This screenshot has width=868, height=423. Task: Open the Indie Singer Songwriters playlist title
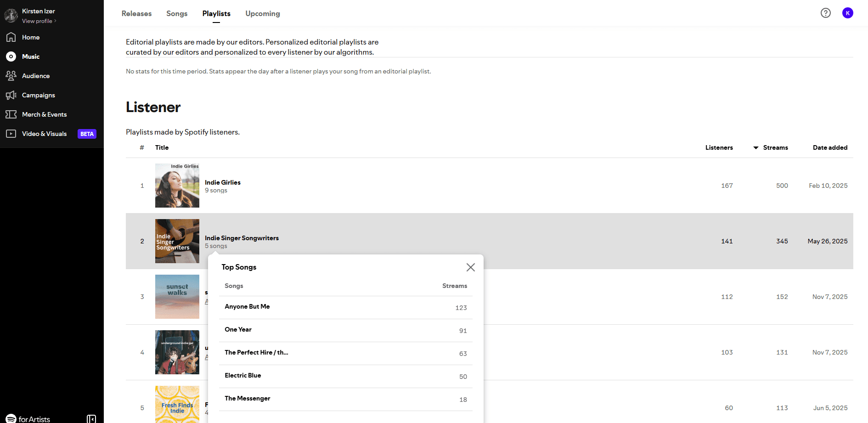tap(242, 238)
